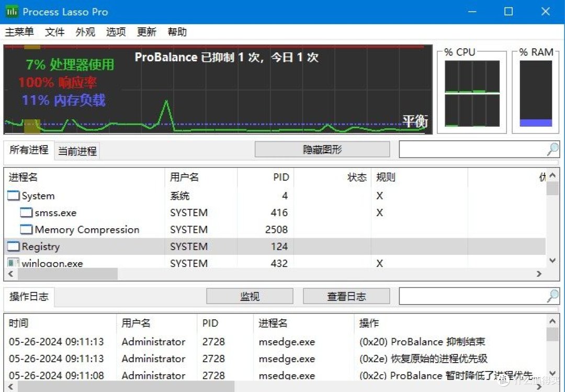This screenshot has height=392, width=565.
Task: Click the down arrow of the process list scrollbar
Action: (x=552, y=260)
